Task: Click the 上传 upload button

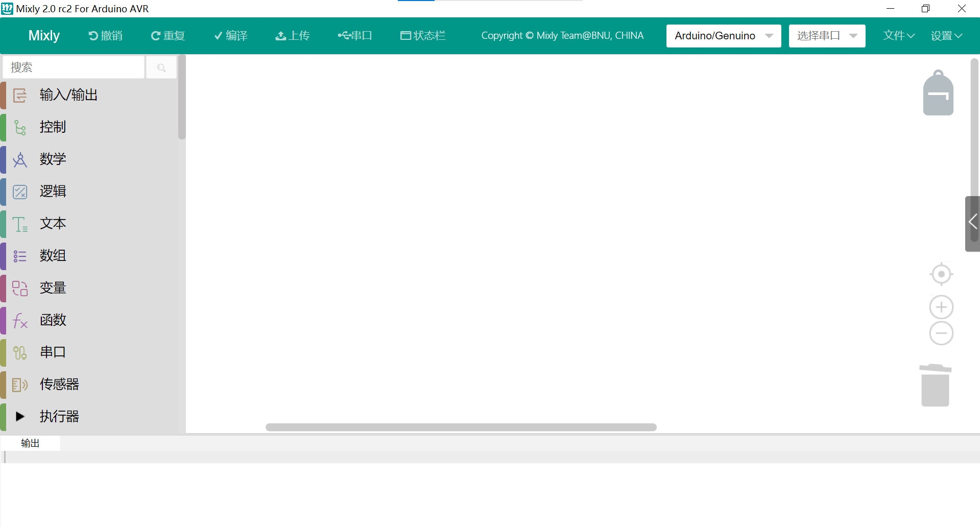Action: [293, 36]
